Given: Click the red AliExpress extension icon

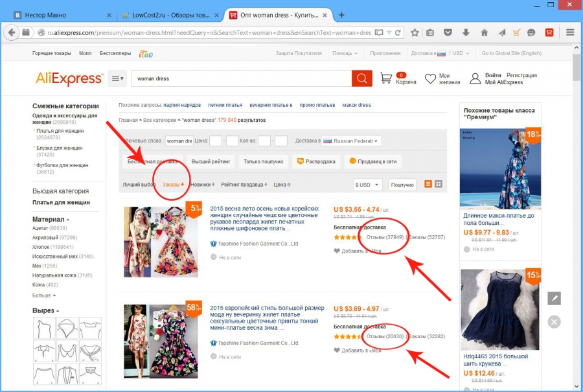Looking at the screenshot, I should (x=549, y=33).
